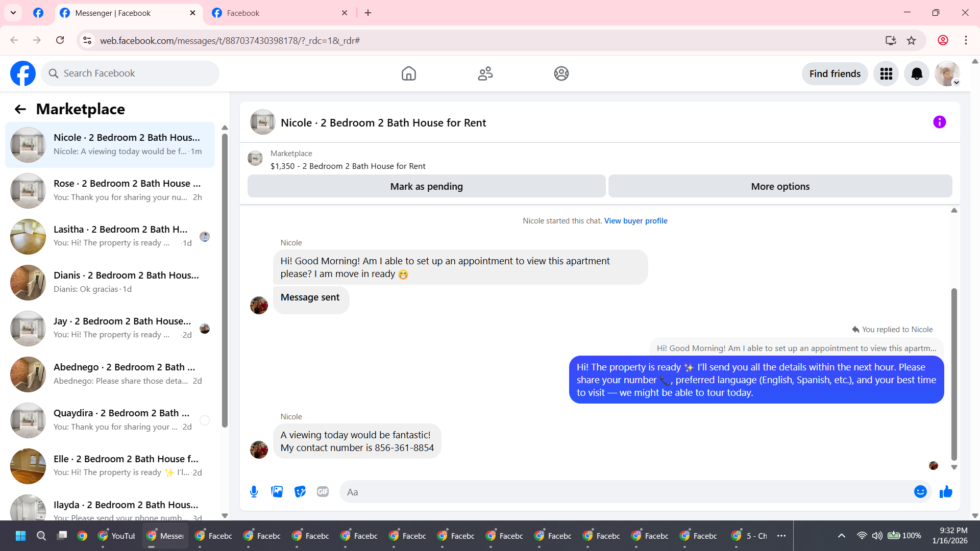980x551 pixels.
Task: Open the Rose conversation in list
Action: tap(110, 190)
